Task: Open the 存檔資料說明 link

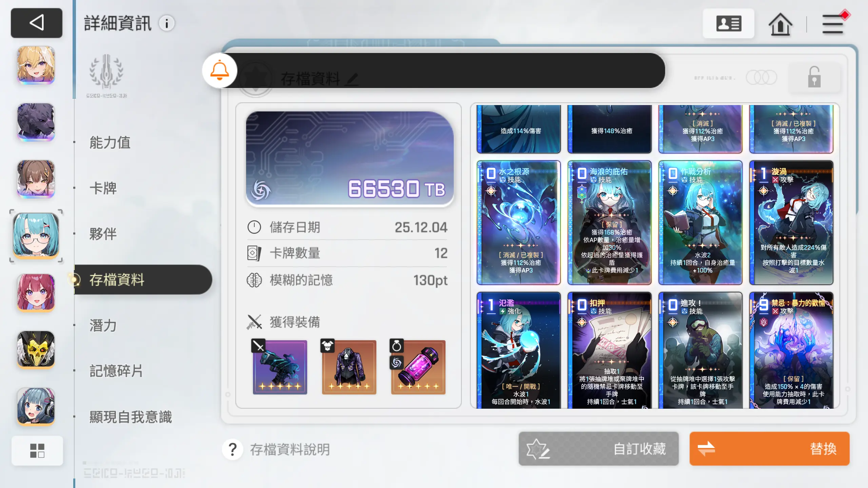Action: point(290,449)
